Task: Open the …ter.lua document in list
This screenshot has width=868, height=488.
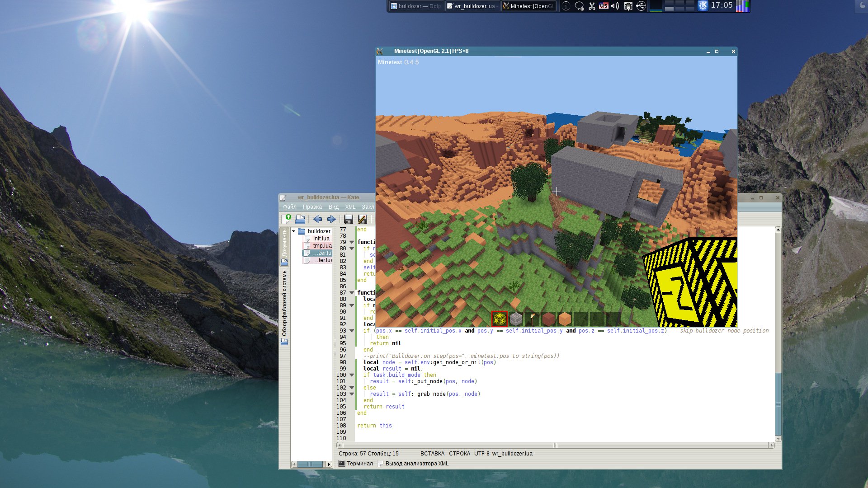Action: pos(318,260)
